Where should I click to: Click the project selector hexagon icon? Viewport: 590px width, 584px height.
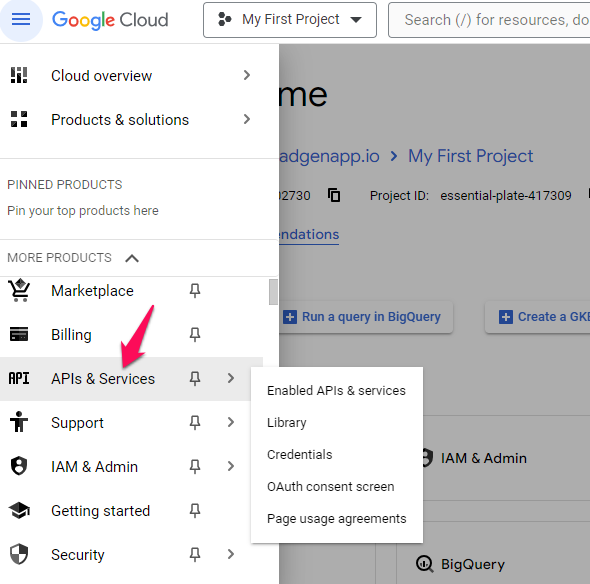[x=225, y=19]
